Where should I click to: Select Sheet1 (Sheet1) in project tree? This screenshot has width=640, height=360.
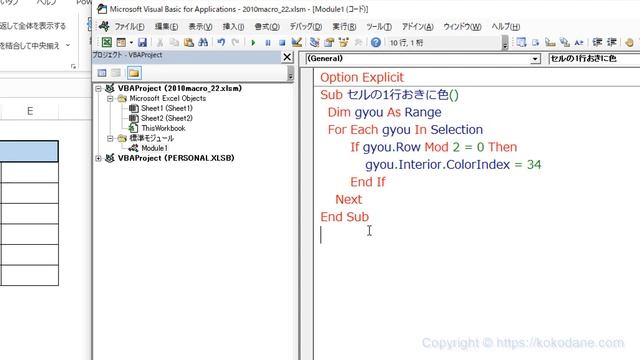click(167, 108)
